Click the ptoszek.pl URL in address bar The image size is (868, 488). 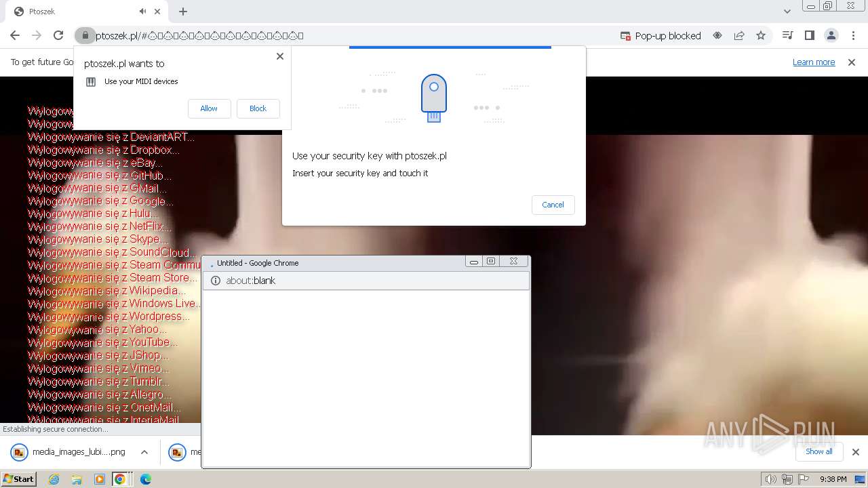pyautogui.click(x=199, y=35)
